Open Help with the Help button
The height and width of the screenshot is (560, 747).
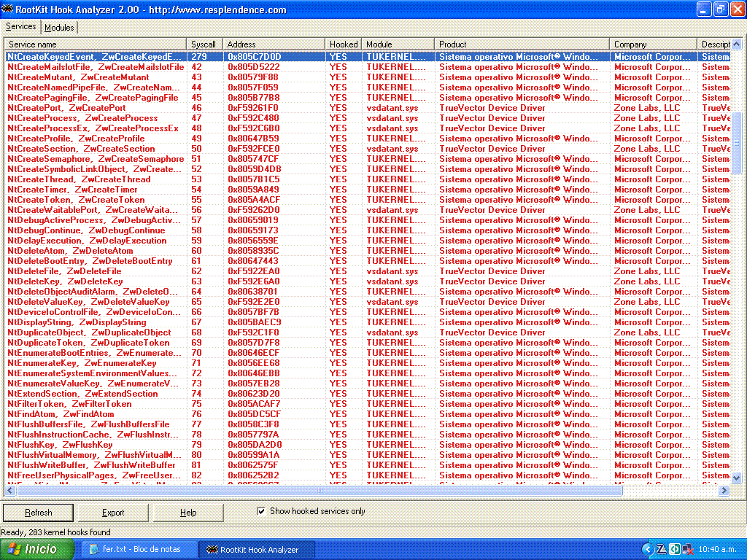(x=188, y=513)
